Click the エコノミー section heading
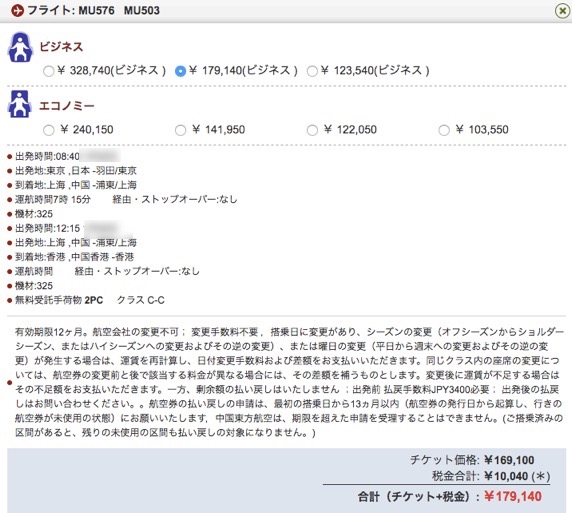Viewport: 572px width, 513px height. pyautogui.click(x=67, y=106)
